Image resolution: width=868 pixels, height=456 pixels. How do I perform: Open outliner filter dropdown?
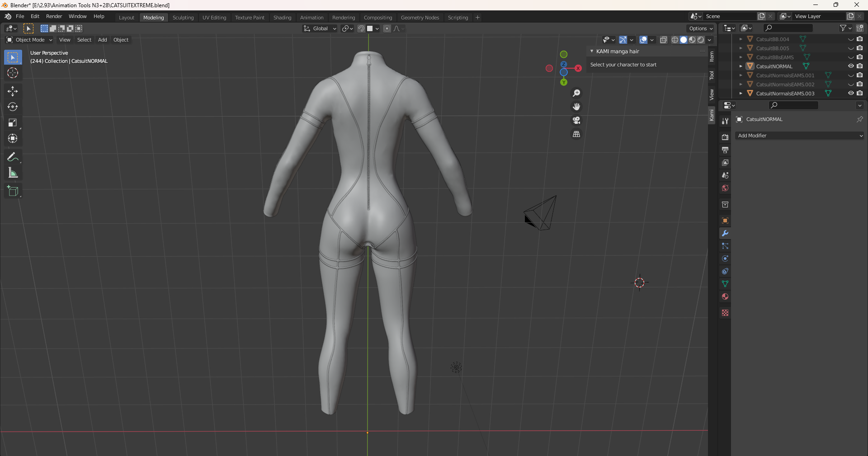tap(845, 28)
